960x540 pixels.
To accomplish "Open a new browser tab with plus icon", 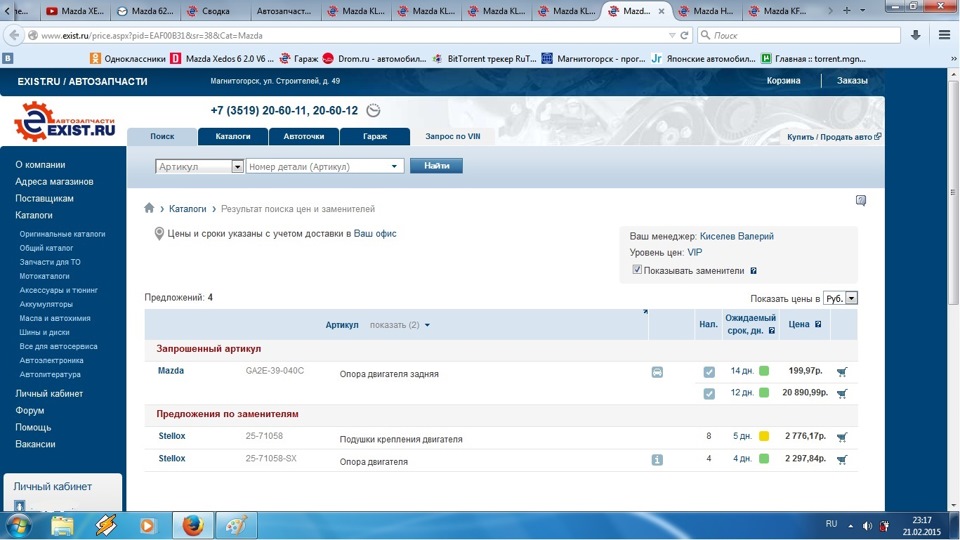I will pyautogui.click(x=847, y=10).
